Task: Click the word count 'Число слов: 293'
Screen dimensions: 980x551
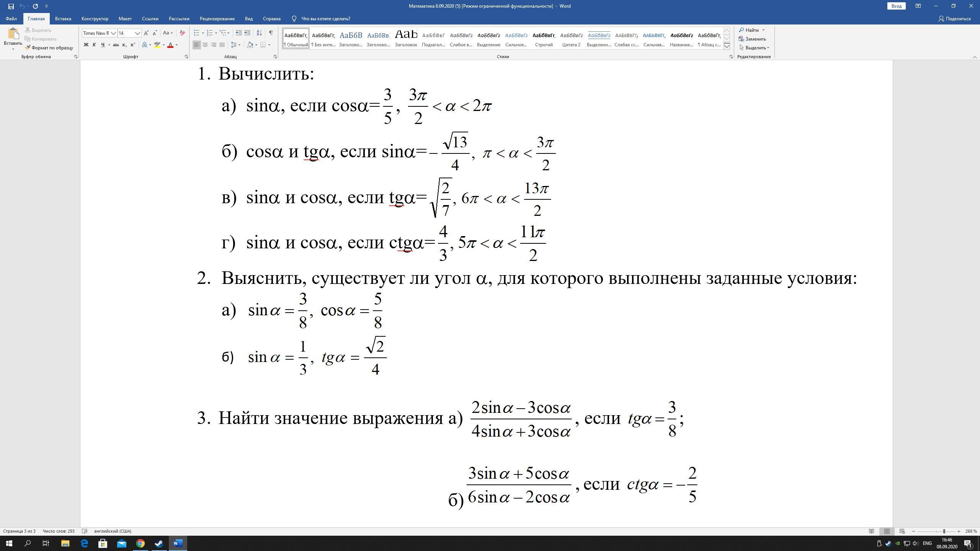Action: point(59,531)
